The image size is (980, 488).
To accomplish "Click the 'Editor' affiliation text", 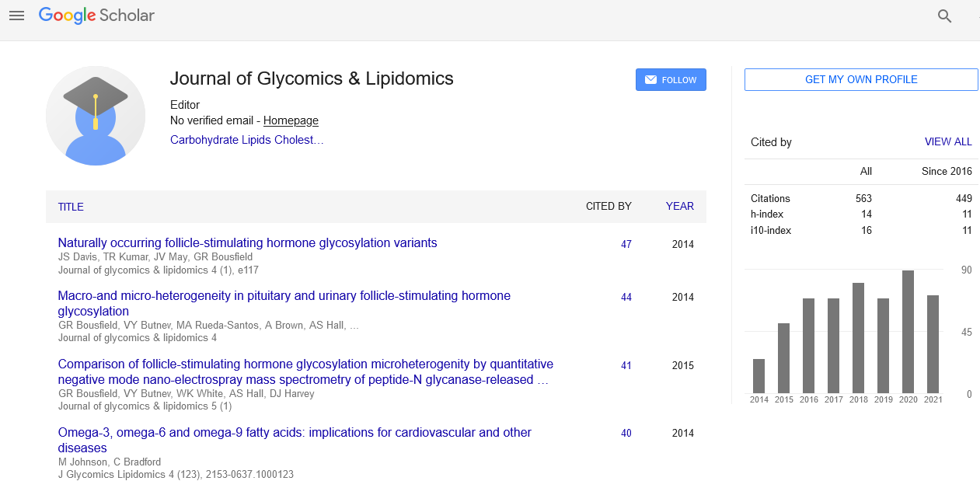I will click(x=185, y=105).
